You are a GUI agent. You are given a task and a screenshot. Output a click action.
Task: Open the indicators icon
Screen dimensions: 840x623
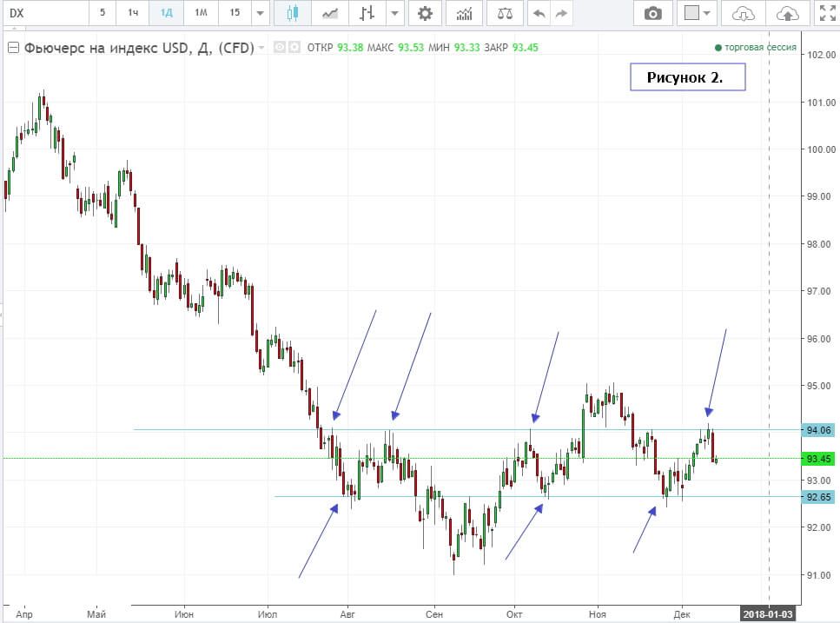point(465,14)
